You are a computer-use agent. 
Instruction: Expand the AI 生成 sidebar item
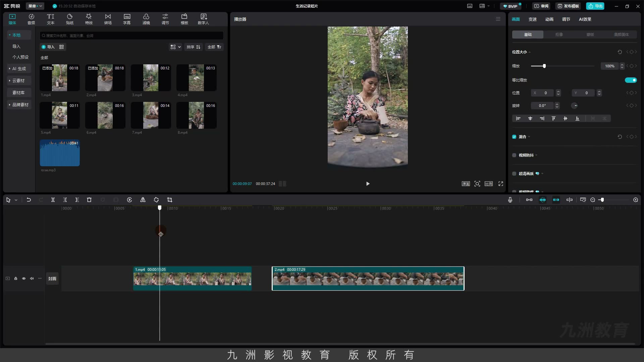click(x=19, y=69)
